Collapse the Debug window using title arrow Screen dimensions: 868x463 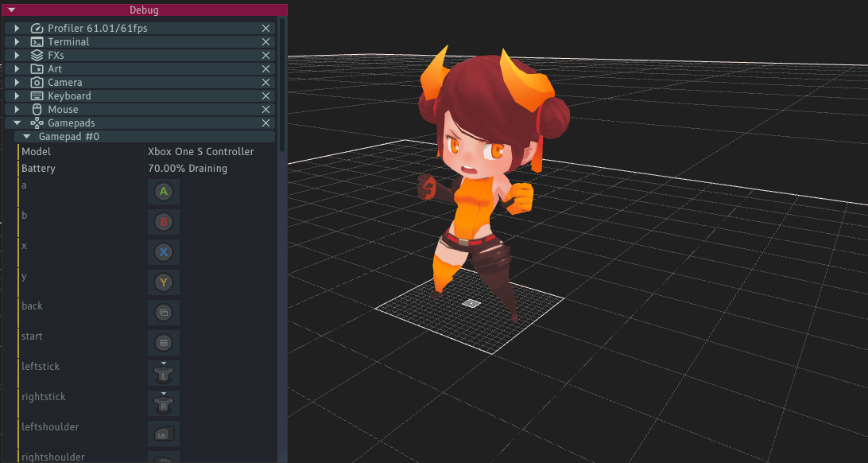tap(11, 10)
